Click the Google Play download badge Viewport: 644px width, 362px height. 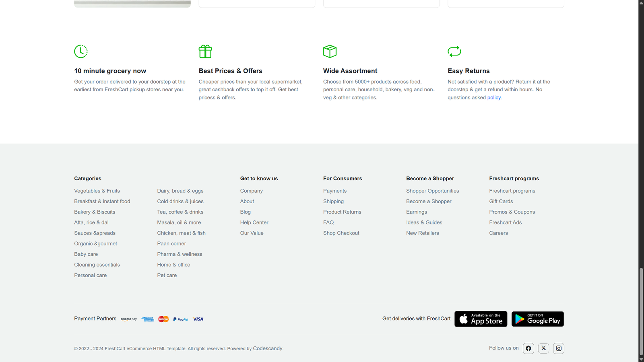pyautogui.click(x=537, y=319)
